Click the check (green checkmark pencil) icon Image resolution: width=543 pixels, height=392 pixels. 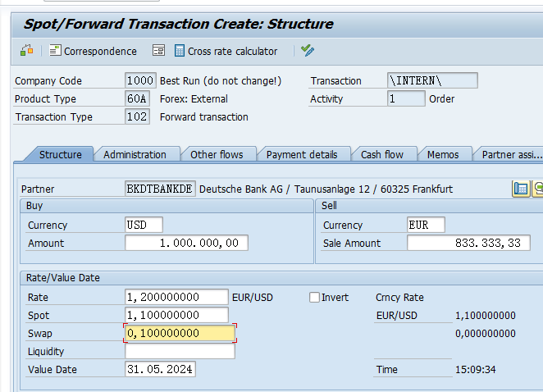point(308,51)
